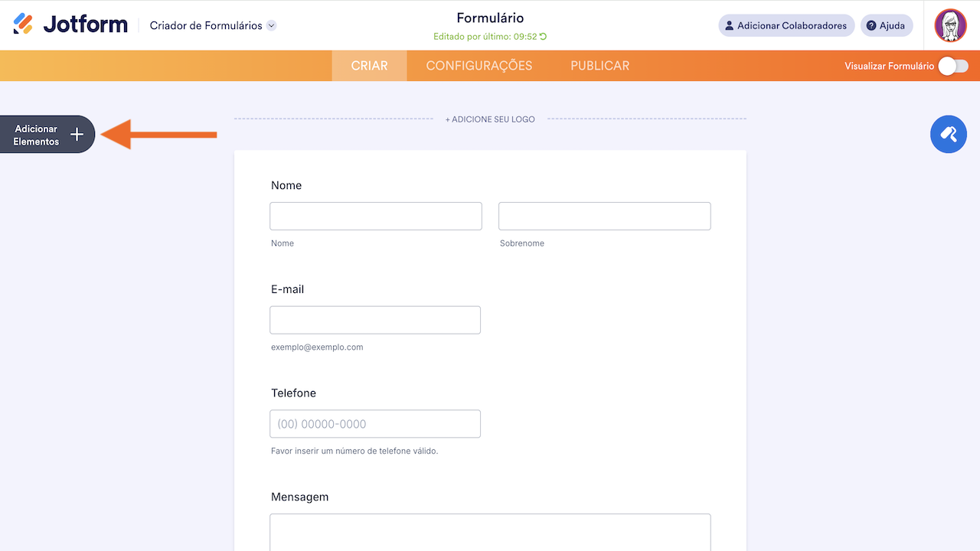Open the CONFIGURAÇÕES tab
Screen dimensions: 980x551
tap(479, 66)
